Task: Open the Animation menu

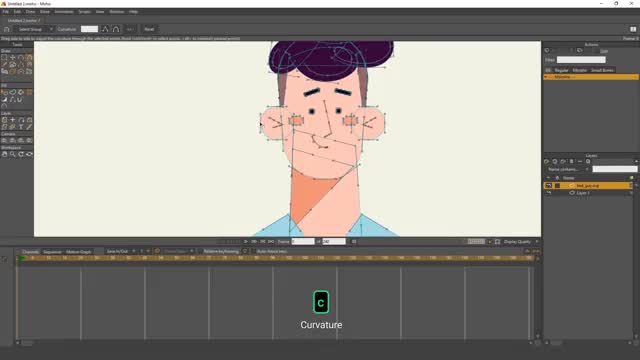Action: pyautogui.click(x=64, y=12)
